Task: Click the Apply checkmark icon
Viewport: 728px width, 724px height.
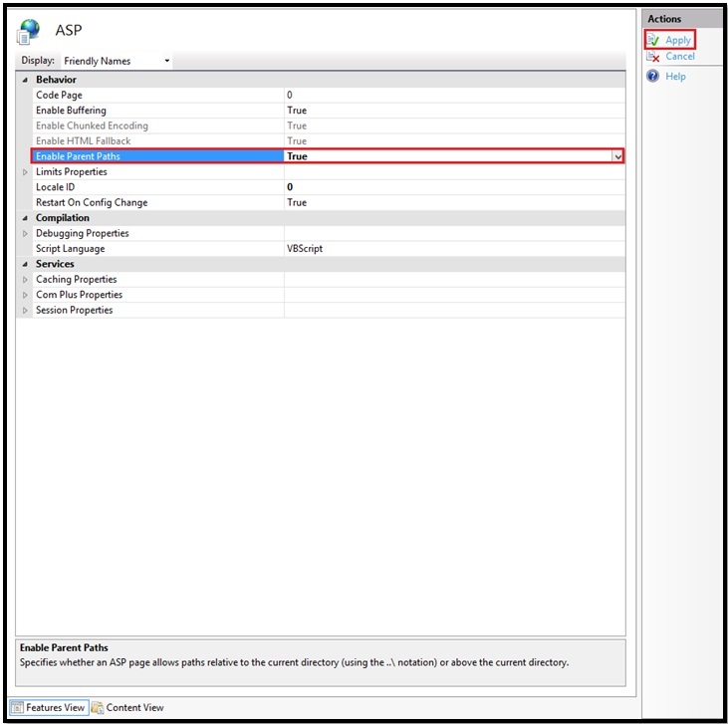Action: point(653,40)
